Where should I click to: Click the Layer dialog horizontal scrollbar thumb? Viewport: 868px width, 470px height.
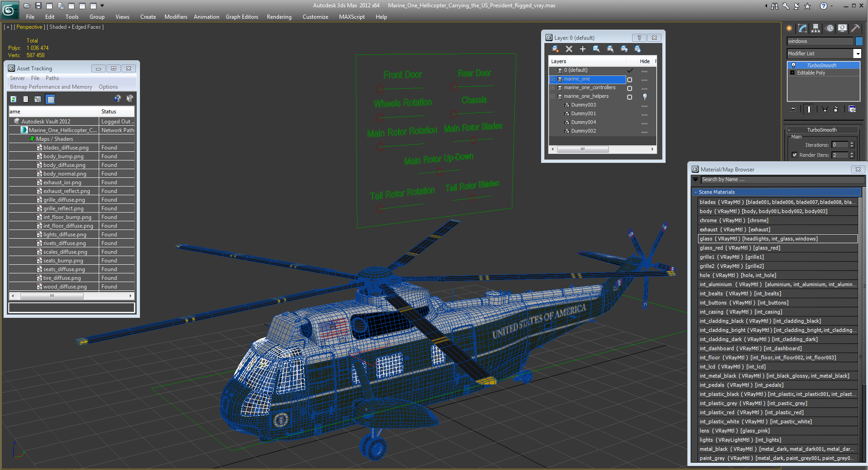click(x=582, y=149)
